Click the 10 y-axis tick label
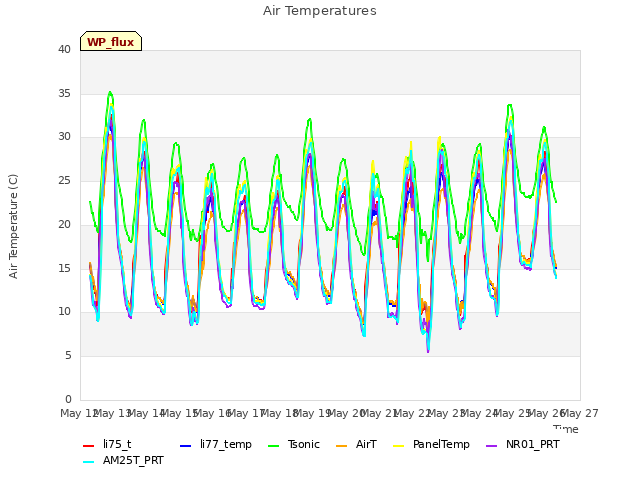The image size is (640, 480). [x=64, y=311]
